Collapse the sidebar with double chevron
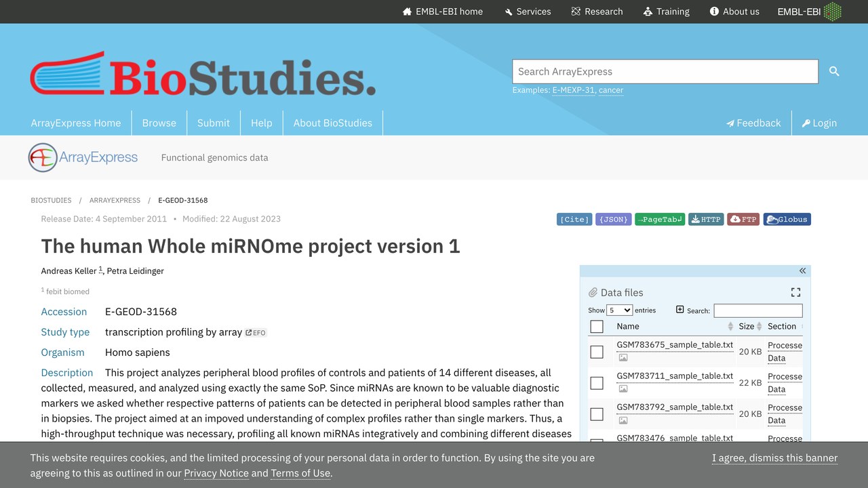868x488 pixels. (802, 271)
